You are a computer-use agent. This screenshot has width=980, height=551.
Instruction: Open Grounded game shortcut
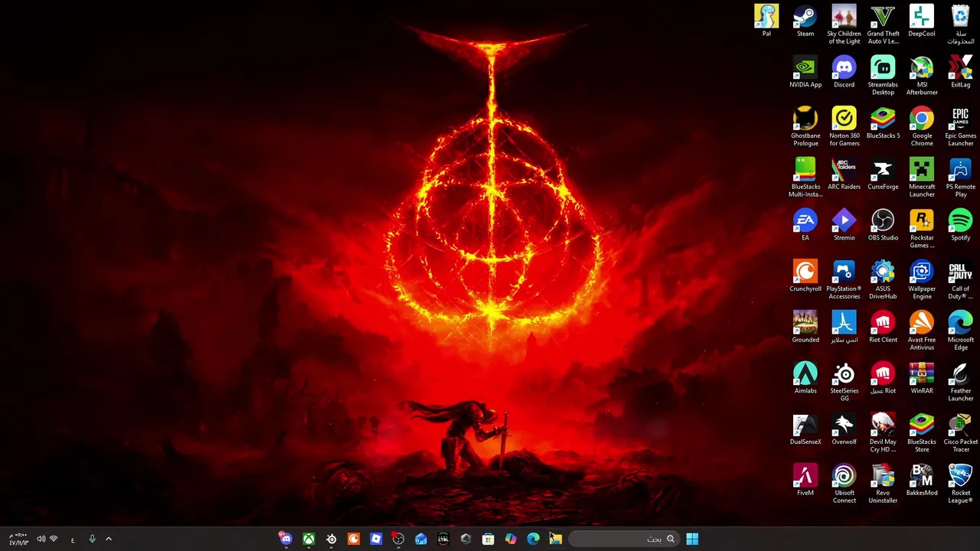805,328
